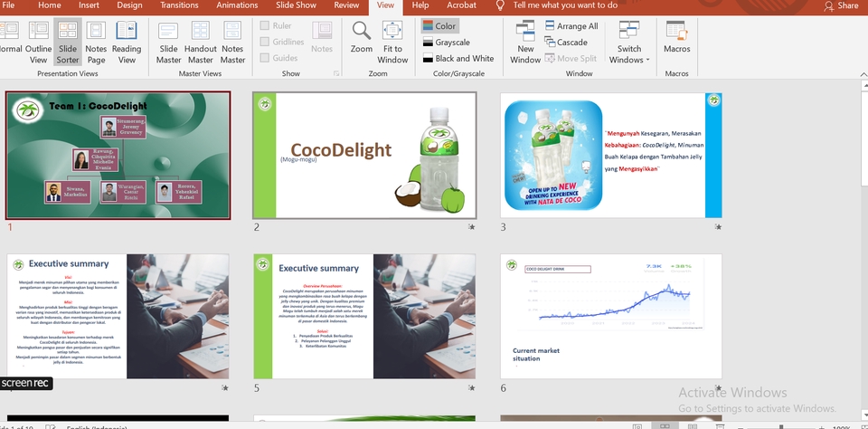This screenshot has height=429, width=868.
Task: Select the Slide Sorter view button
Action: click(x=68, y=43)
